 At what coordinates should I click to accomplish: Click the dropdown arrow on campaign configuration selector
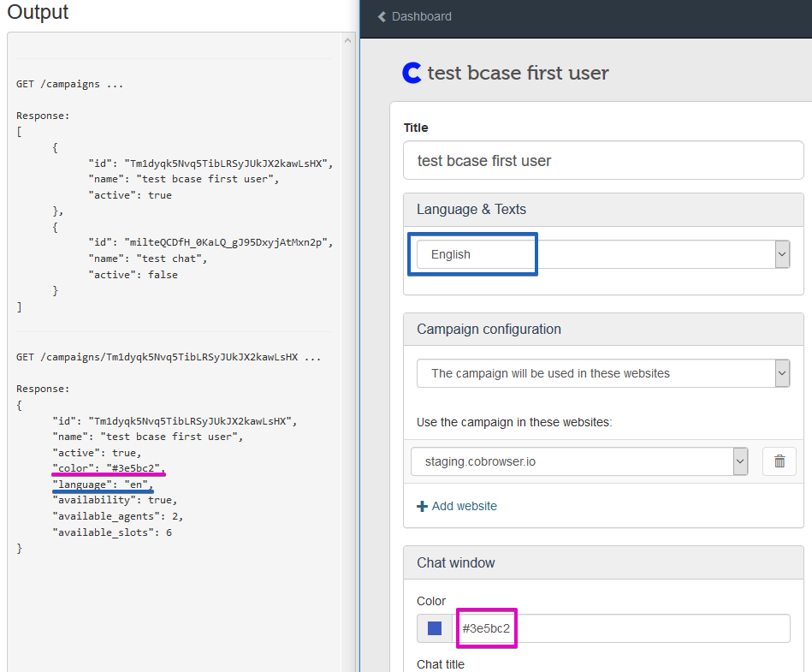tap(781, 373)
